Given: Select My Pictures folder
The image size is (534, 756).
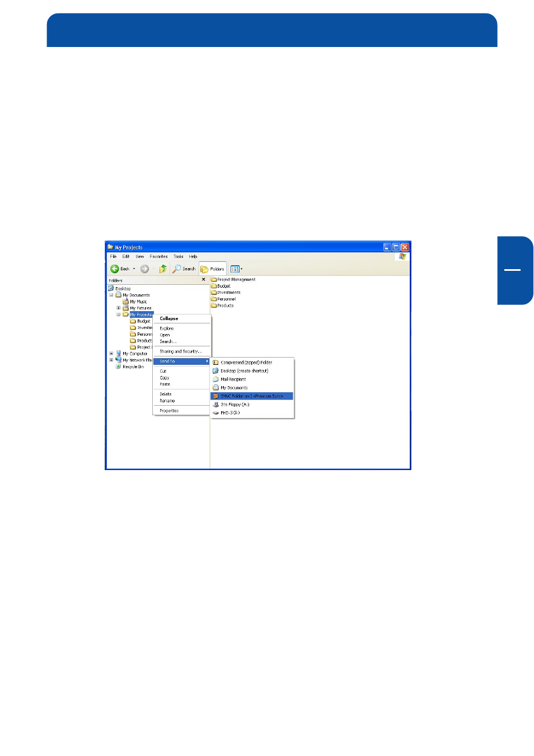Looking at the screenshot, I should pos(140,308).
